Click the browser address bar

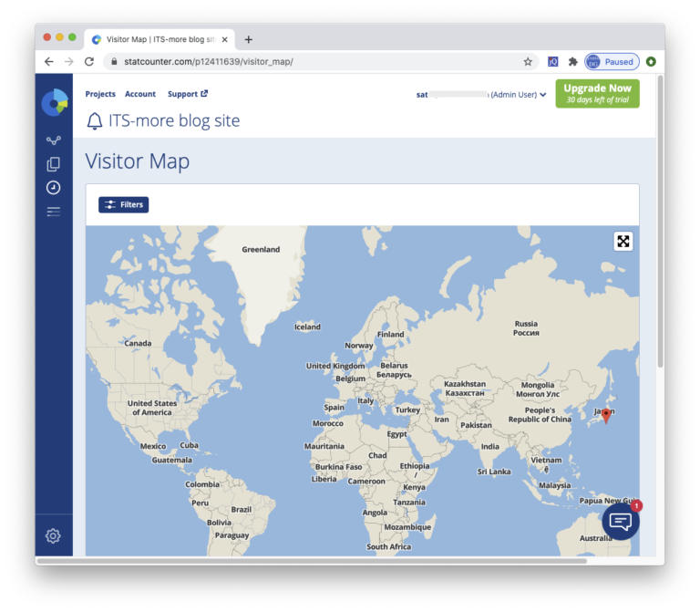[x=310, y=62]
